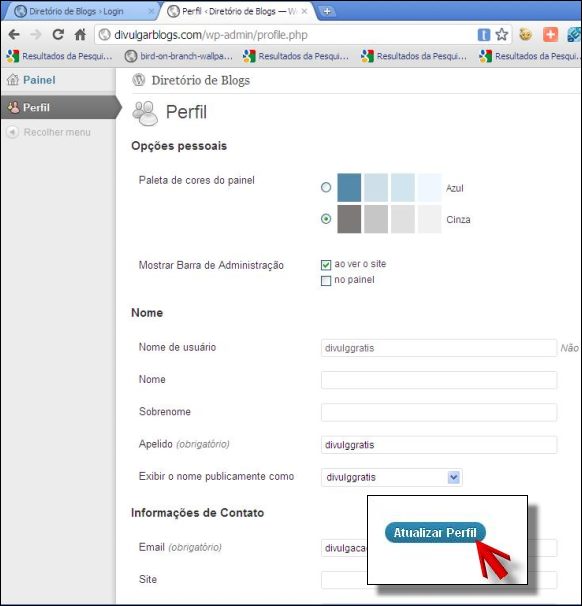Click the Nome de usuário field

tap(439, 348)
